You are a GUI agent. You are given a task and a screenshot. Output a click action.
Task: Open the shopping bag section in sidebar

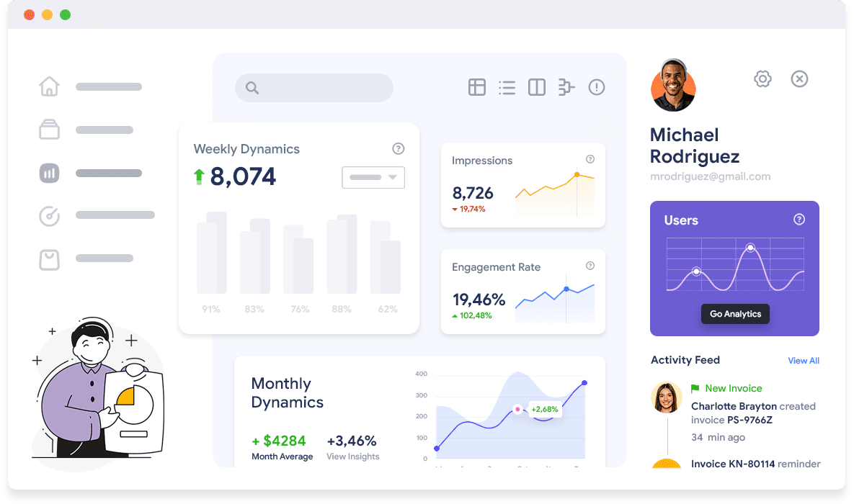49,259
